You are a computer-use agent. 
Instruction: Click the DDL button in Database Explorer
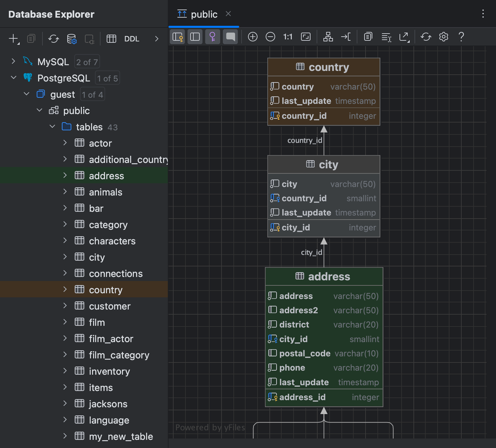132,39
